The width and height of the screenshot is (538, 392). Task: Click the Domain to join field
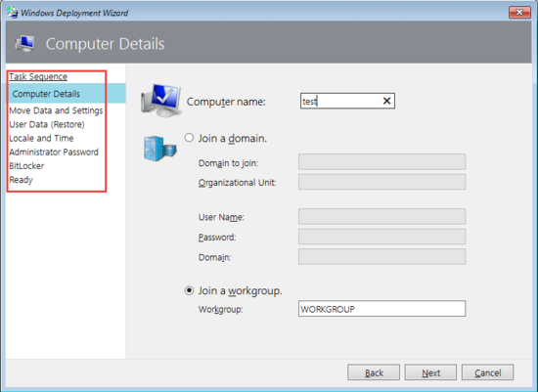pyautogui.click(x=381, y=162)
